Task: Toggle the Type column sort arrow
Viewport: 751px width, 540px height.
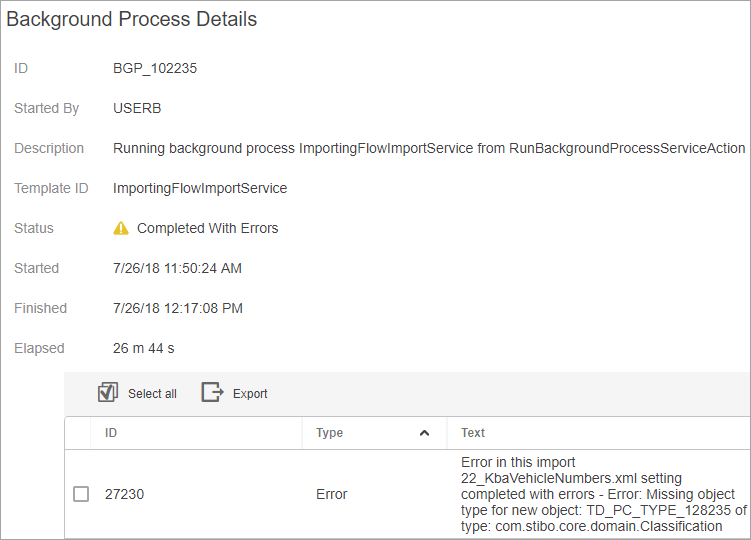Action: (424, 433)
